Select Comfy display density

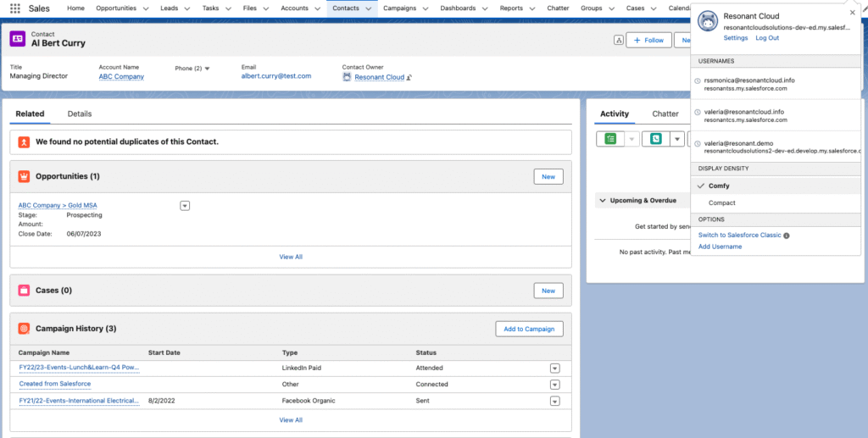pos(719,186)
